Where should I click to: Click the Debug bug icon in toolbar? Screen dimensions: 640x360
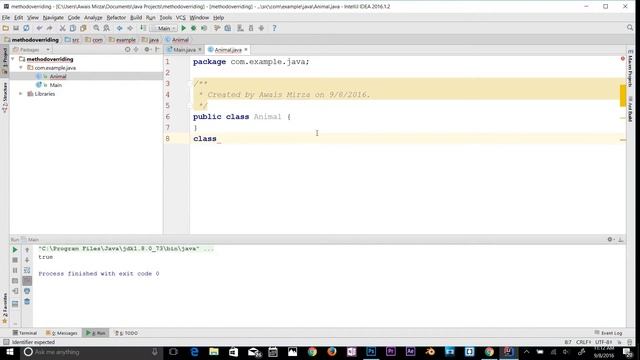tap(193, 28)
